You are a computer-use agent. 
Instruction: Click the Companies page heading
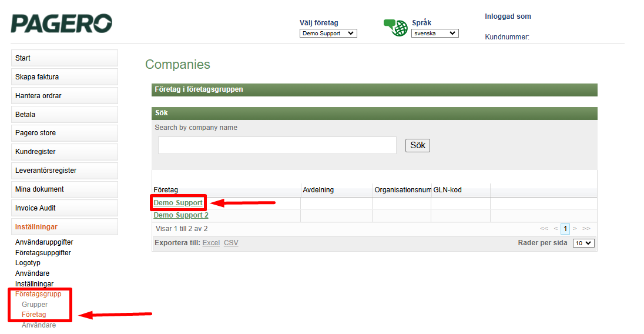coord(177,65)
